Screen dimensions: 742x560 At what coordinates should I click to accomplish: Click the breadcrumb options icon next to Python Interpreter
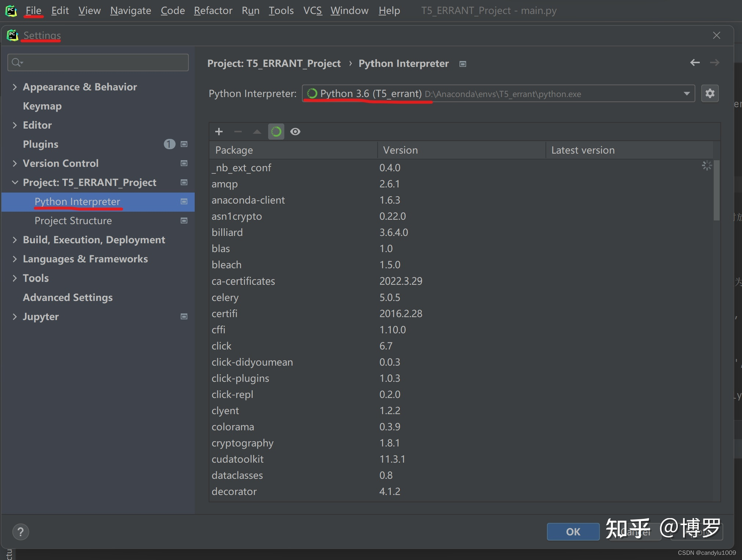coord(464,64)
